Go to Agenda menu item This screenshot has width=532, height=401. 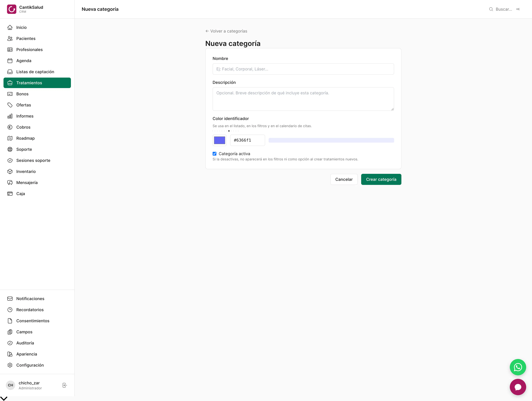37,61
